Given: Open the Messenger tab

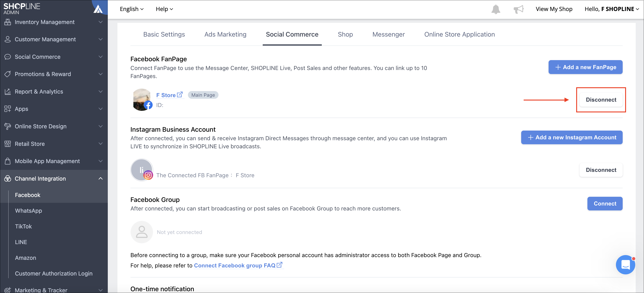Looking at the screenshot, I should [x=388, y=34].
